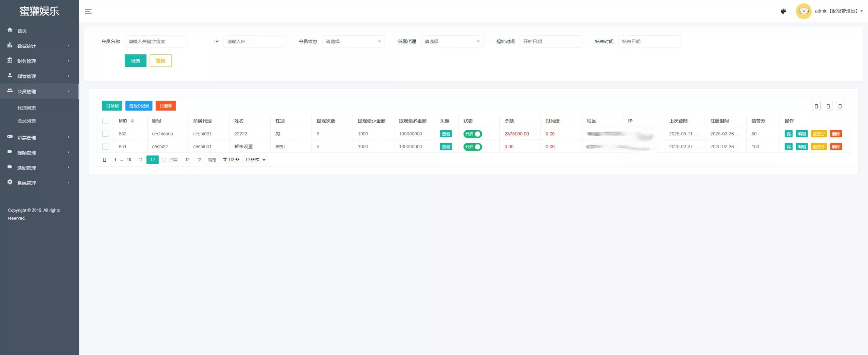The image size is (868, 355).
Task: Click the first icon in table top-right toolbar
Action: 816,106
